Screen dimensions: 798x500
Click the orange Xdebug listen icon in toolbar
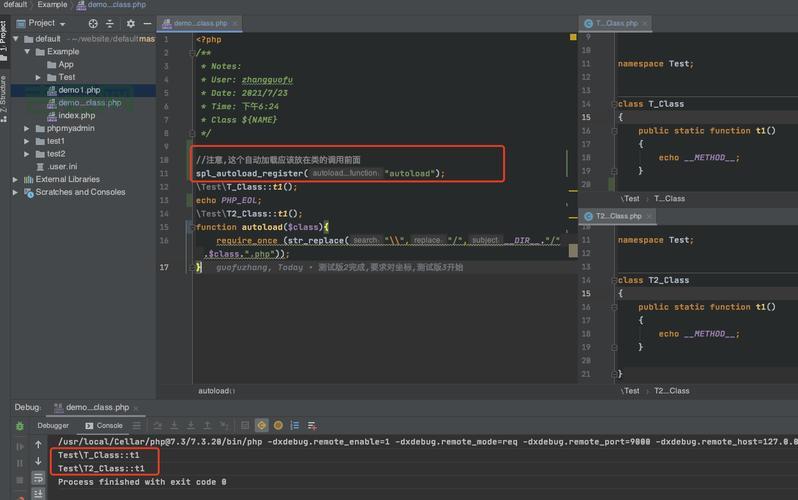click(x=279, y=425)
